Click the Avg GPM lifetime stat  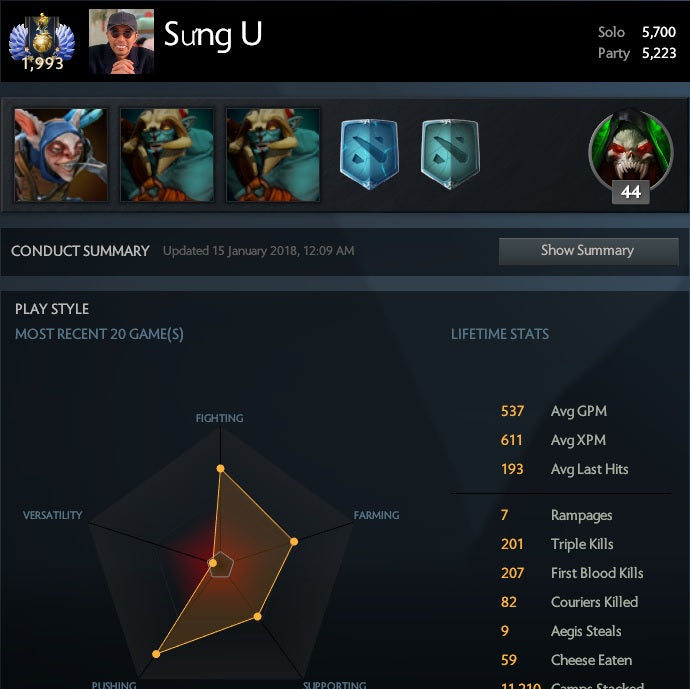554,411
